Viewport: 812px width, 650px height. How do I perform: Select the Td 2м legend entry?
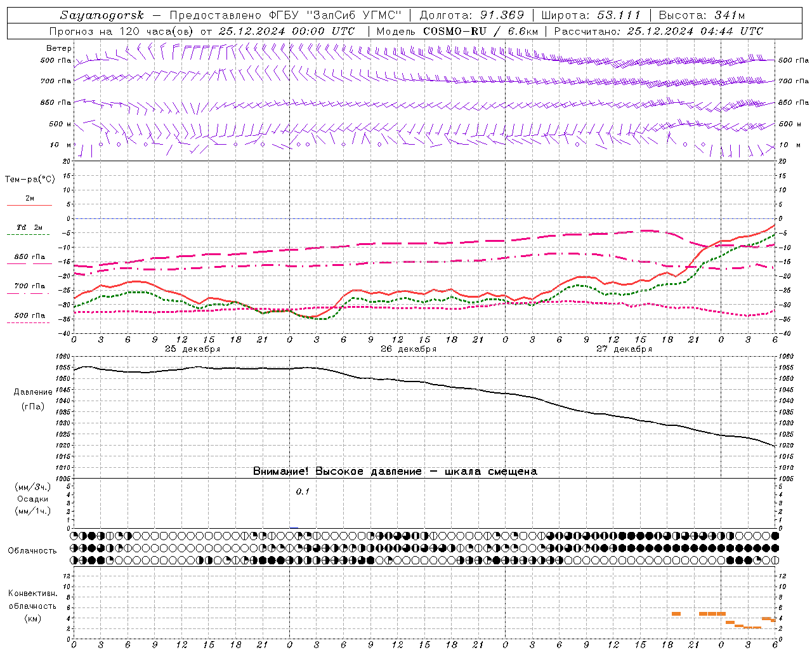point(30,227)
